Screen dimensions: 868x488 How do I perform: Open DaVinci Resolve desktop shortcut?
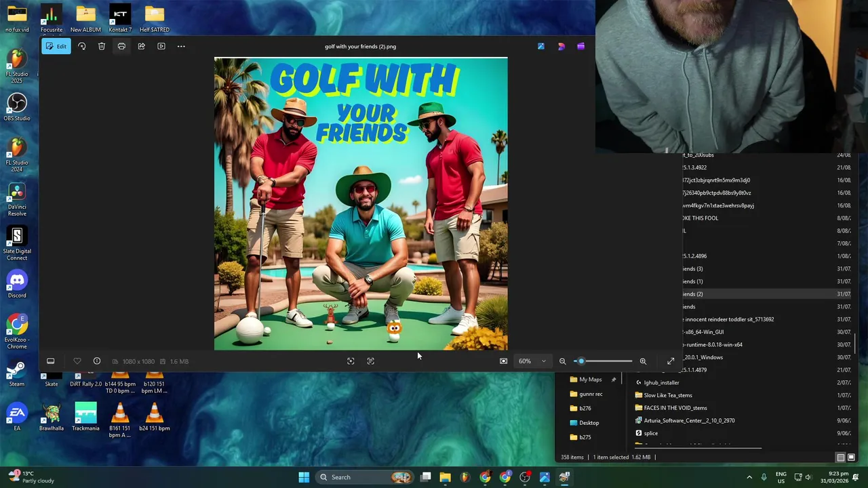pyautogui.click(x=17, y=199)
